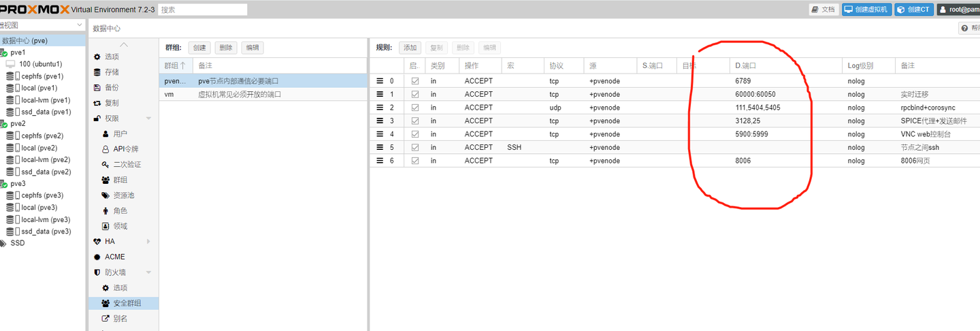Disable the rule 3 enabled checkbox
Viewport: 980px width, 331px height.
tap(415, 121)
